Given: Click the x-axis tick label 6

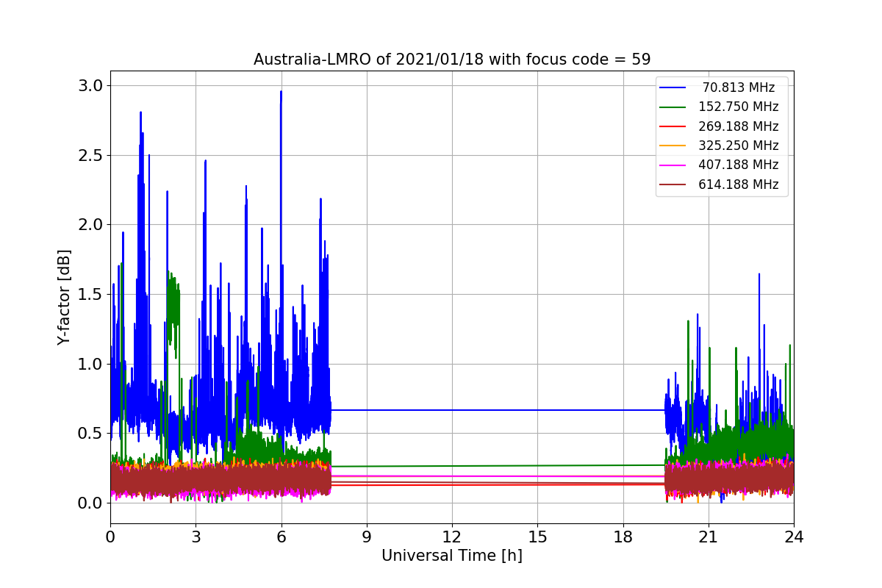Looking at the screenshot, I should [x=281, y=537].
